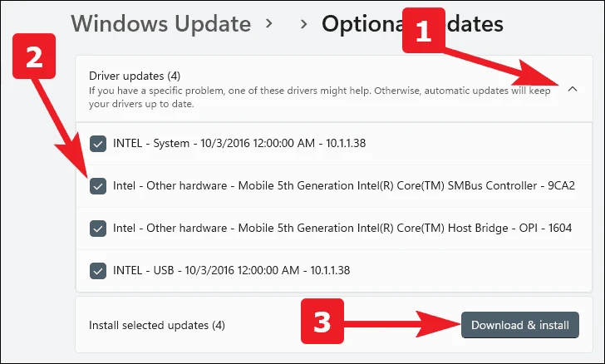This screenshot has width=605, height=364.
Task: Click the Download & install button
Action: click(520, 325)
